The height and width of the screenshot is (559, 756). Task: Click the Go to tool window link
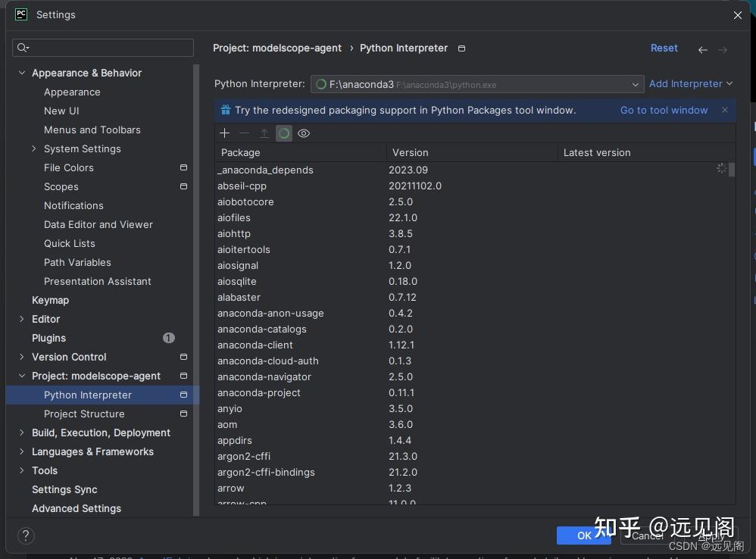pos(664,110)
